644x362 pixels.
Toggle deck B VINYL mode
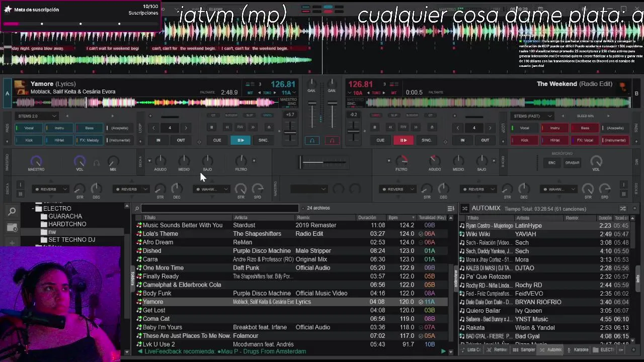coord(375,115)
